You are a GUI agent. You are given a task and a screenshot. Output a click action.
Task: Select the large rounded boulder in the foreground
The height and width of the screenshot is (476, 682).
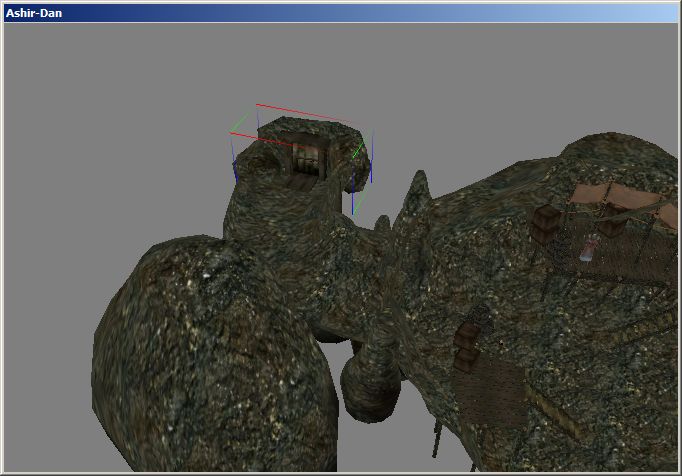point(215,355)
